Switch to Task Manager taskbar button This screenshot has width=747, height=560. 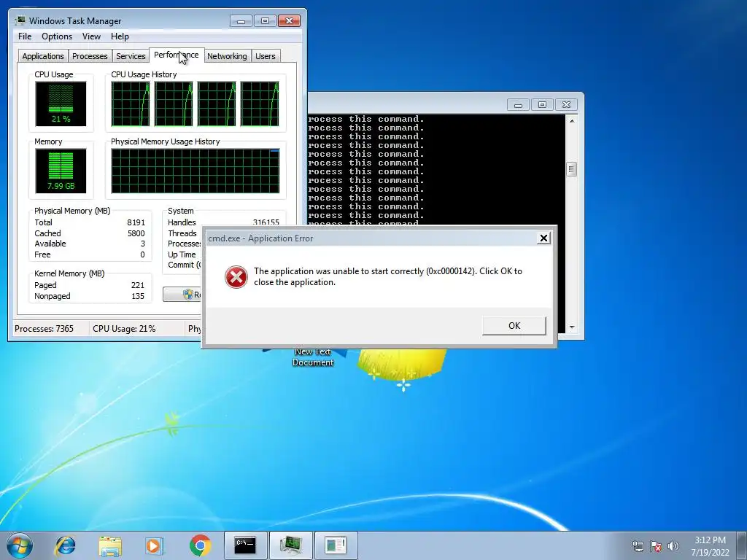290,545
